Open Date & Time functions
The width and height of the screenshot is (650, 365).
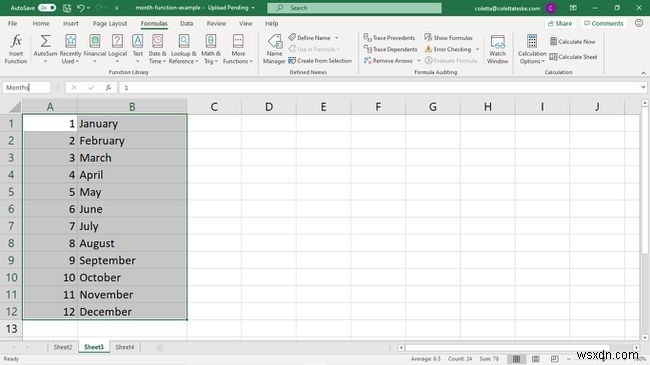tap(158, 49)
